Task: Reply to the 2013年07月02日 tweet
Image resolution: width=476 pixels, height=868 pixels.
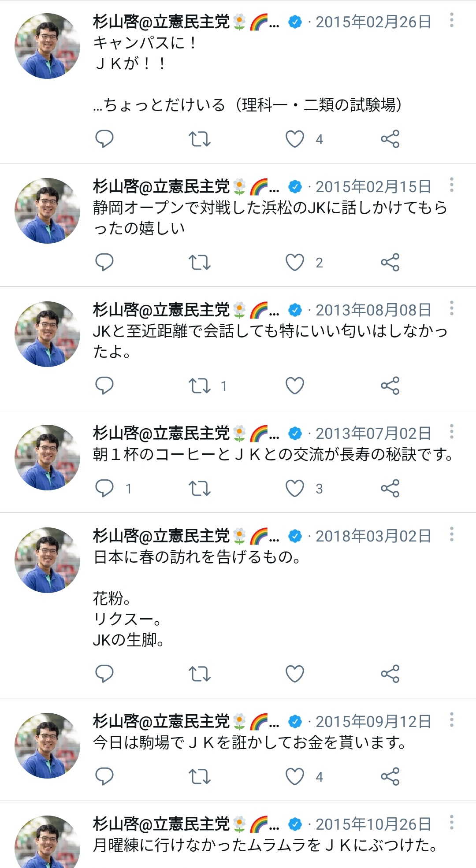Action: click(x=104, y=488)
